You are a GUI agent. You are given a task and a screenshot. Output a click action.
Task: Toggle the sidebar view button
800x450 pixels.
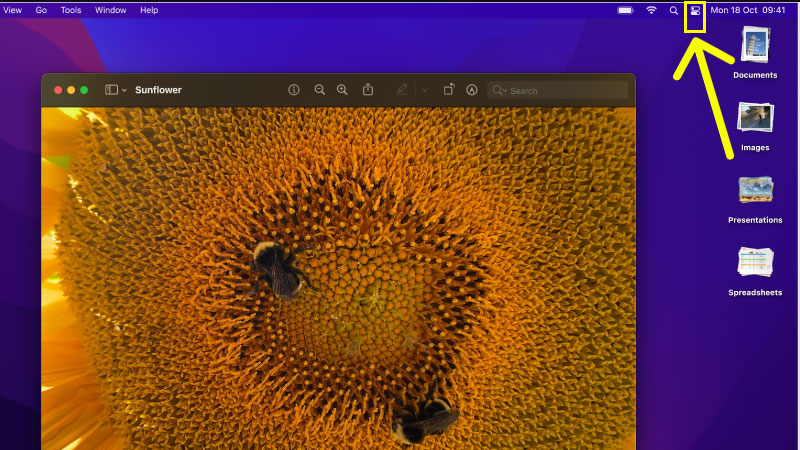[x=111, y=90]
